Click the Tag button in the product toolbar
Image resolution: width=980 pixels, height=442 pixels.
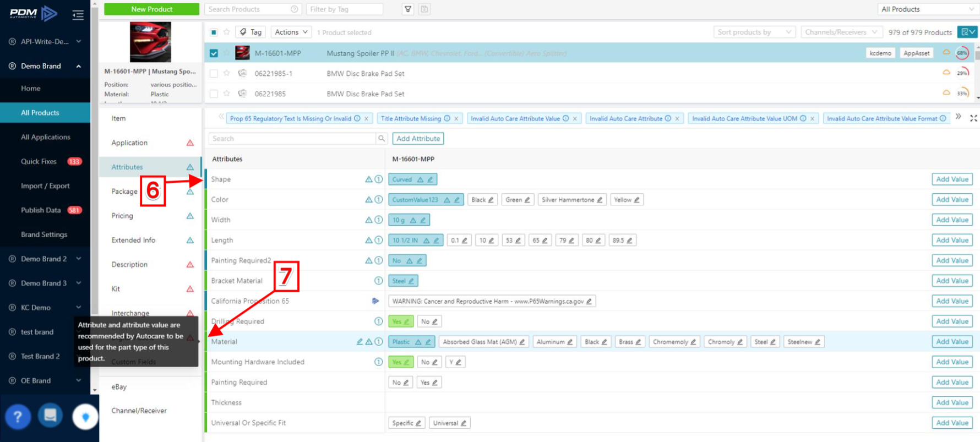coord(251,32)
